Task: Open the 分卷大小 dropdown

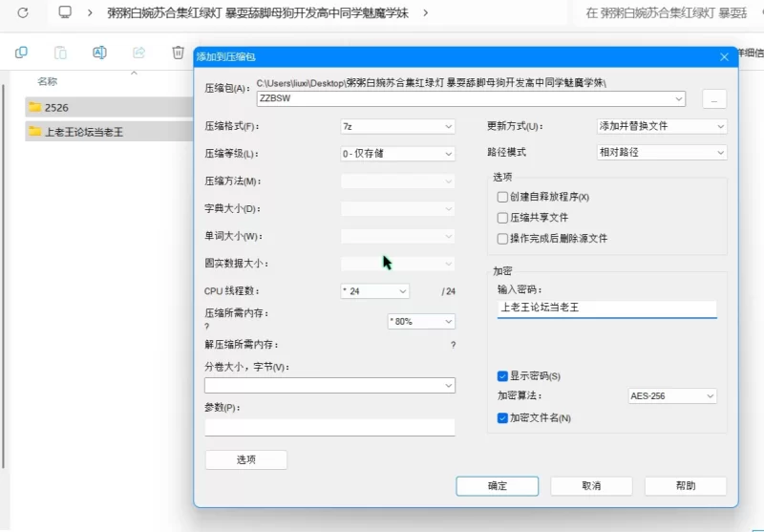Action: click(329, 385)
